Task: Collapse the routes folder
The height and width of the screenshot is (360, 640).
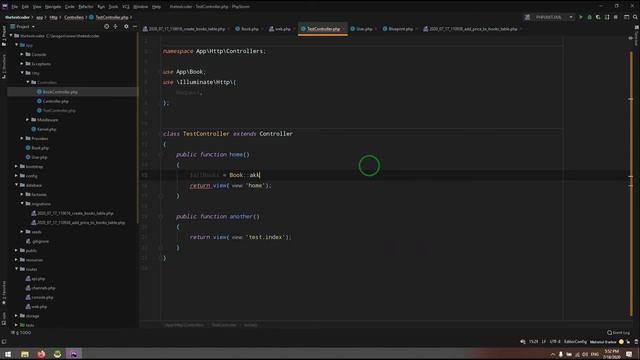Action: pos(17,269)
